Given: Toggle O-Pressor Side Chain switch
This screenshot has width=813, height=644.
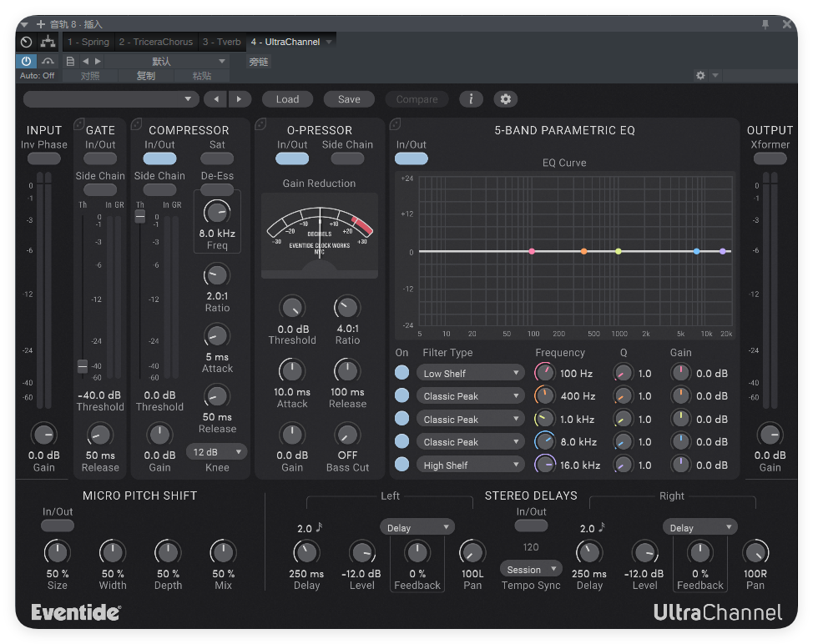Looking at the screenshot, I should [x=347, y=158].
